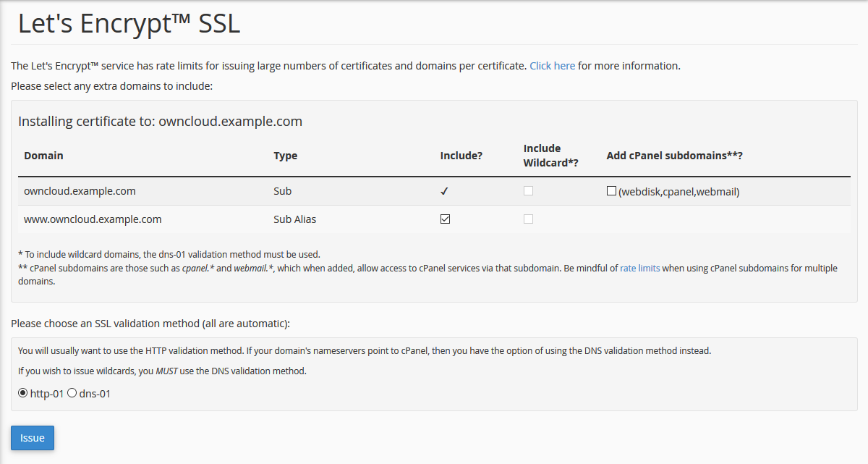Select the http-01 validation method

23,393
